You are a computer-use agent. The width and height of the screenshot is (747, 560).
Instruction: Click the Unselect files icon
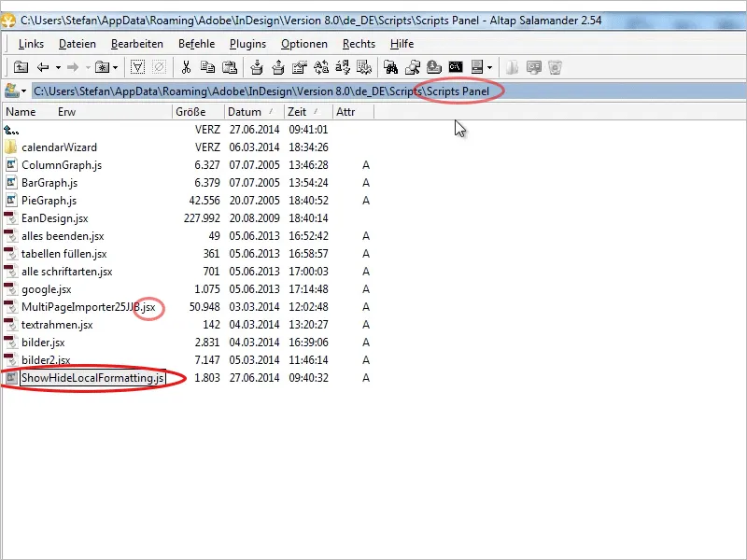click(159, 67)
